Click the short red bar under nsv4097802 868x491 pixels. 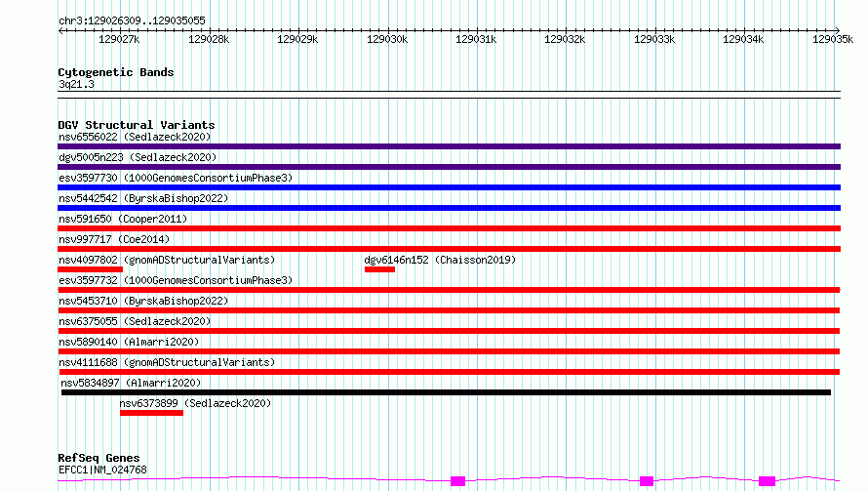91,269
